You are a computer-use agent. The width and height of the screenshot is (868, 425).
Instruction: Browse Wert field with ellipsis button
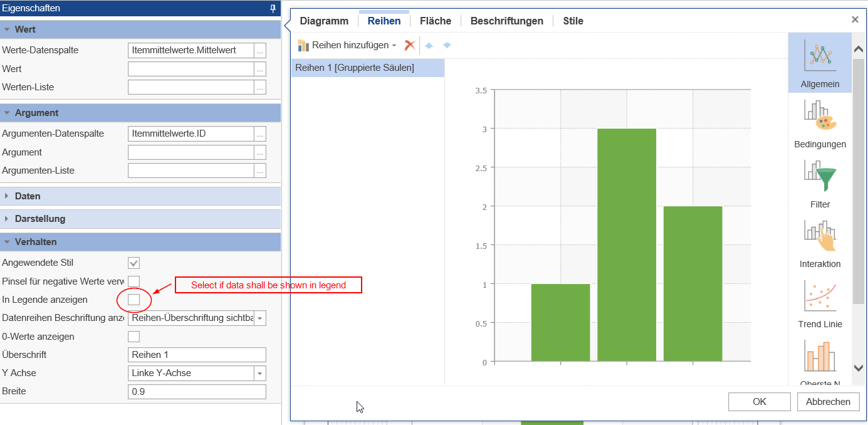click(x=260, y=69)
